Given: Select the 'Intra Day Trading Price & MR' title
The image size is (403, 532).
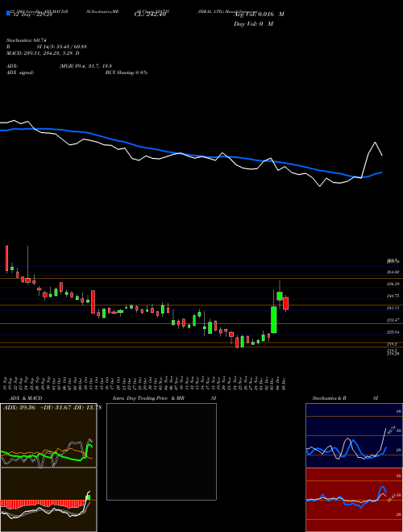Looking at the screenshot, I should click(148, 398).
